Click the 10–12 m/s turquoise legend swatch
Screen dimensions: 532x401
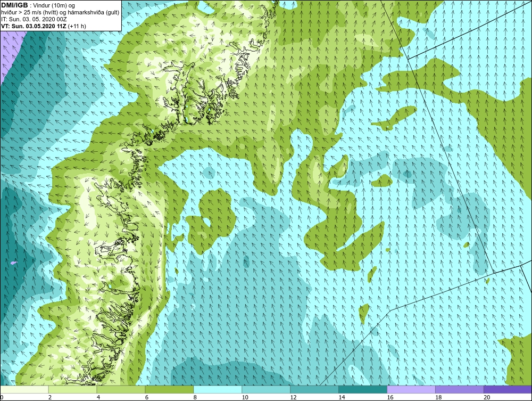pyautogui.click(x=266, y=389)
